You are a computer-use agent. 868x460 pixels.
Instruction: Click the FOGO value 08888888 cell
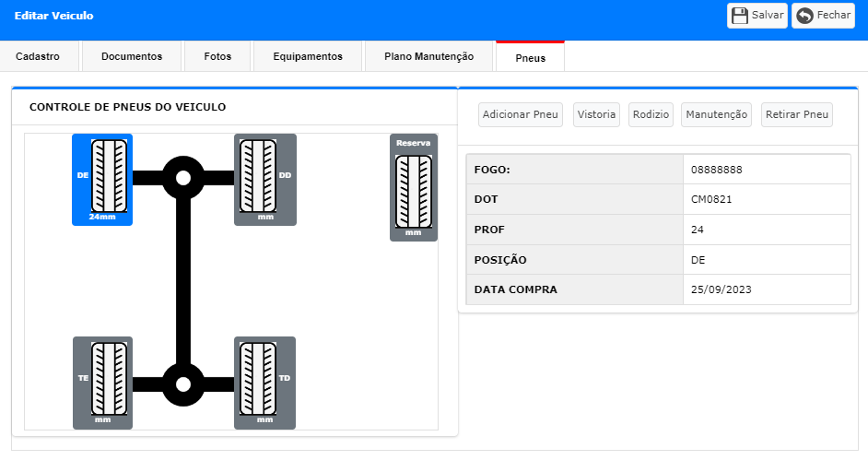click(x=767, y=170)
